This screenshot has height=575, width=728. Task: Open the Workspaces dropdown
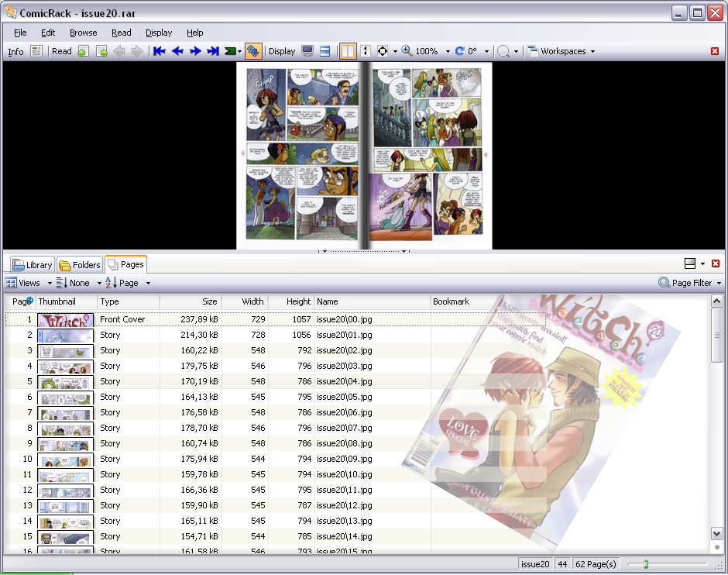tap(562, 51)
